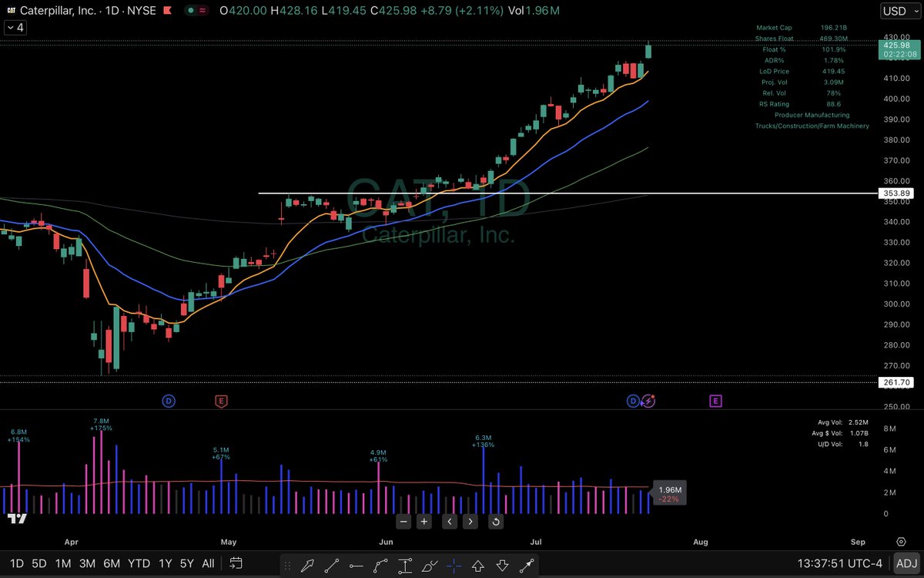Grab the drawing toolbar drag handle
924x578 pixels.
tap(288, 565)
